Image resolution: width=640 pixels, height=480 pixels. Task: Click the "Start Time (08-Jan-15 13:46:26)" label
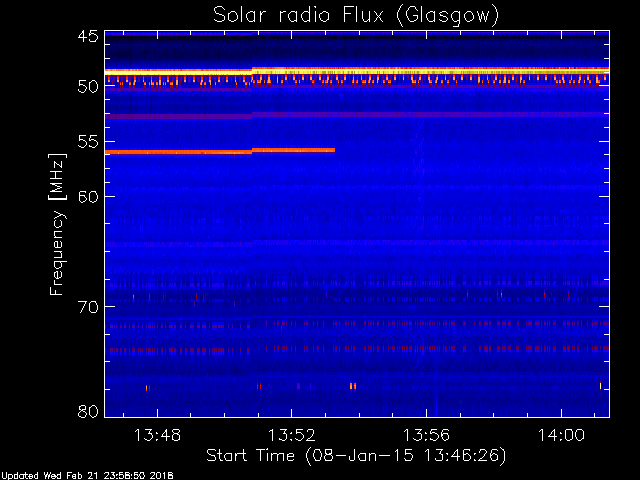356,455
